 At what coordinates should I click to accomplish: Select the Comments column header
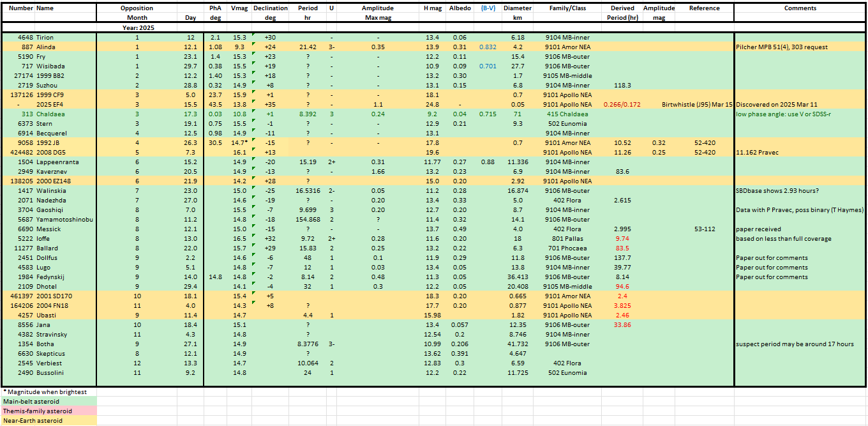(800, 8)
